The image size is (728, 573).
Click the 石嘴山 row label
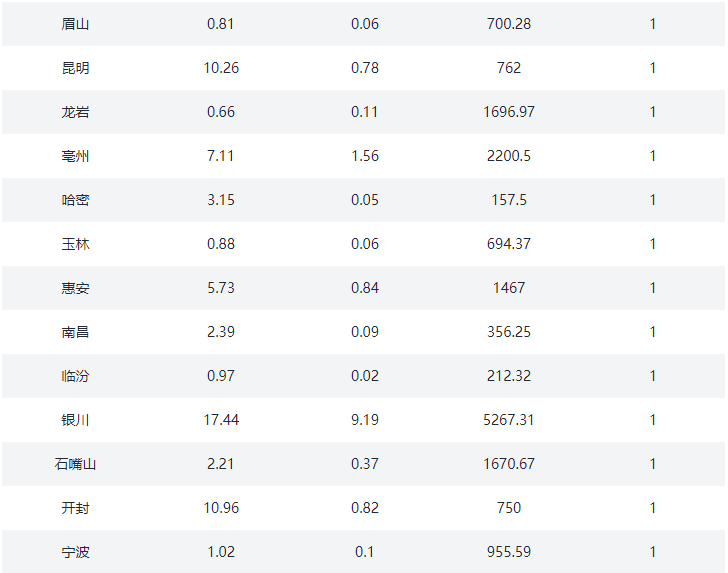pos(75,464)
